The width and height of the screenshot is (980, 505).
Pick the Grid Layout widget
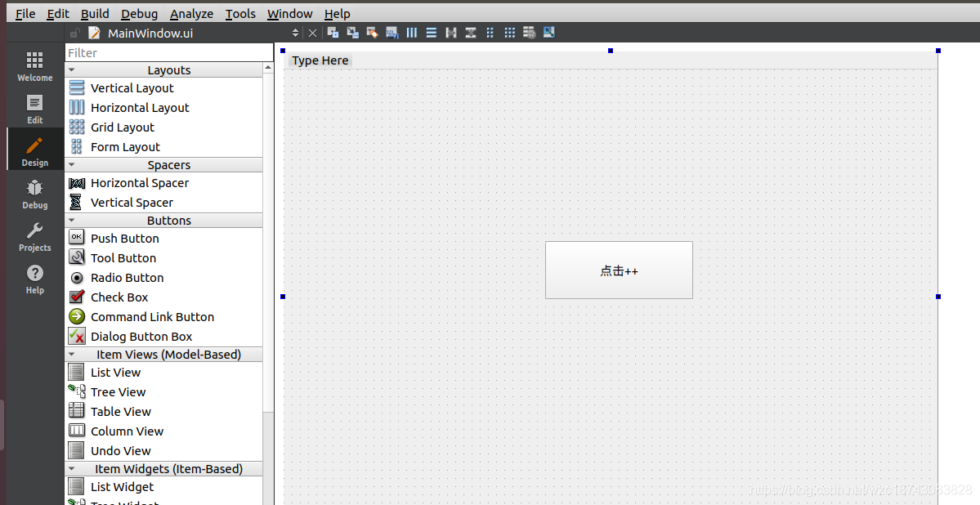163,127
